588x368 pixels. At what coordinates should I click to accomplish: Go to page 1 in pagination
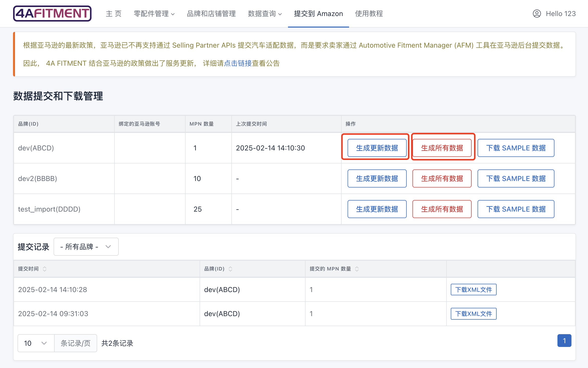coord(564,341)
